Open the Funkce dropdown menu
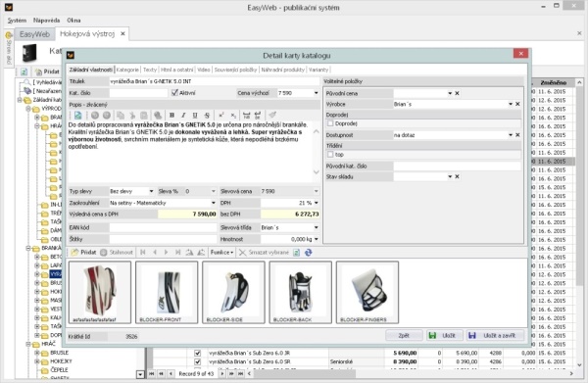 [x=221, y=252]
